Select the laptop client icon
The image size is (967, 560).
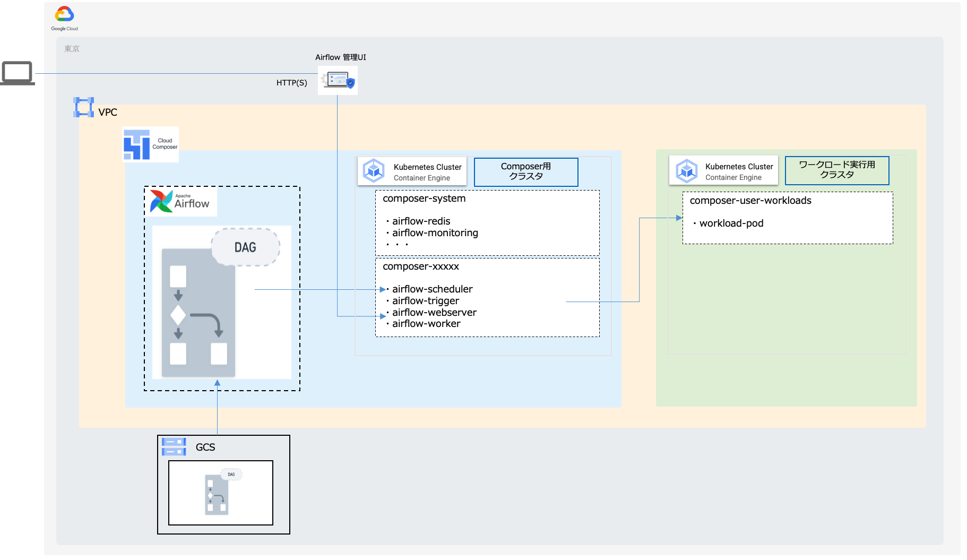[18, 73]
